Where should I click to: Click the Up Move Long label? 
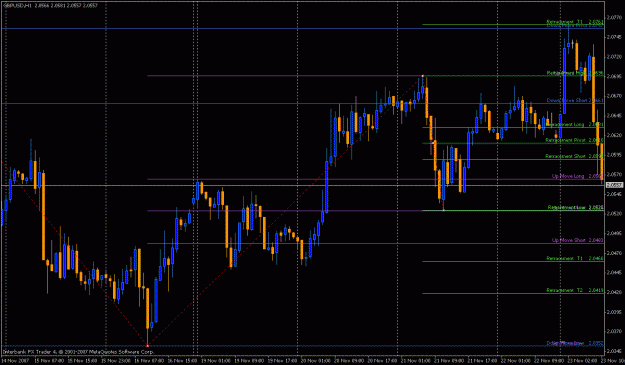click(578, 176)
